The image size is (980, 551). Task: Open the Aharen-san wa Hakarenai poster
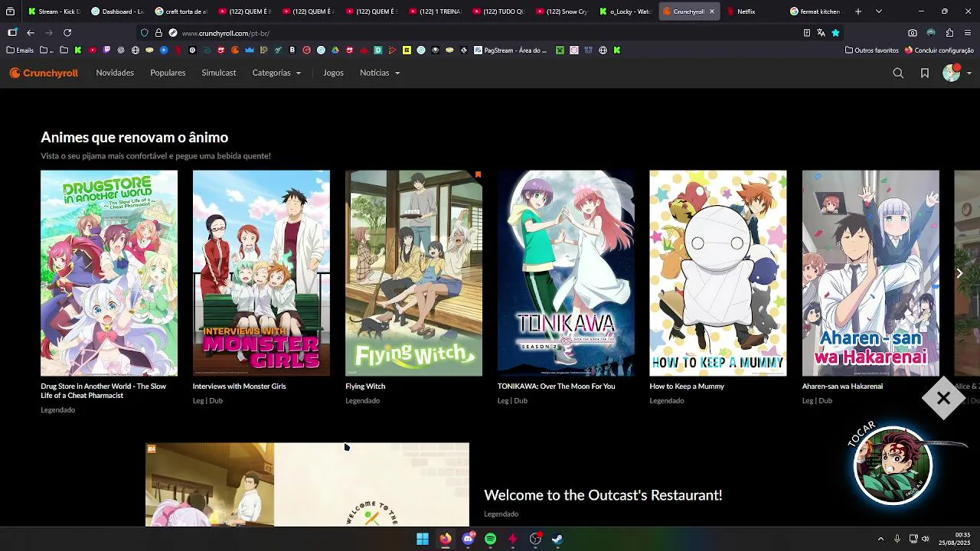[871, 273]
